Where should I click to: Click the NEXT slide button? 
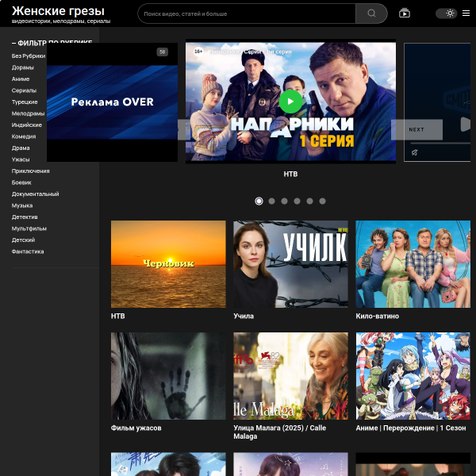[416, 129]
